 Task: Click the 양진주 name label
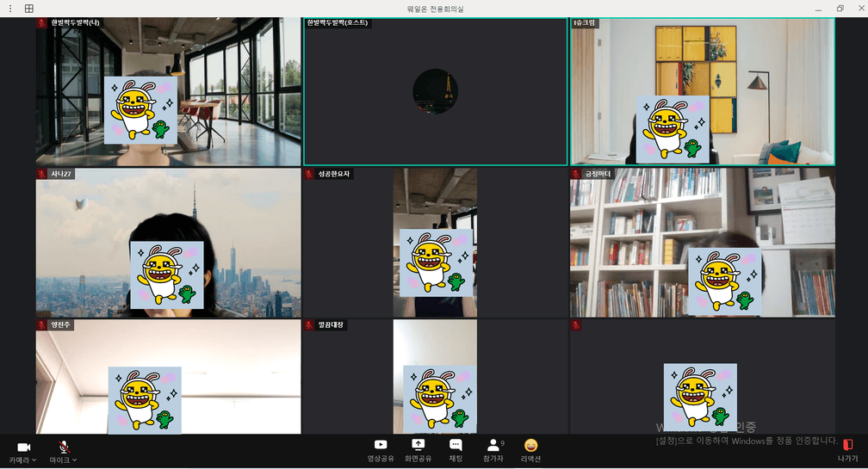coord(61,324)
